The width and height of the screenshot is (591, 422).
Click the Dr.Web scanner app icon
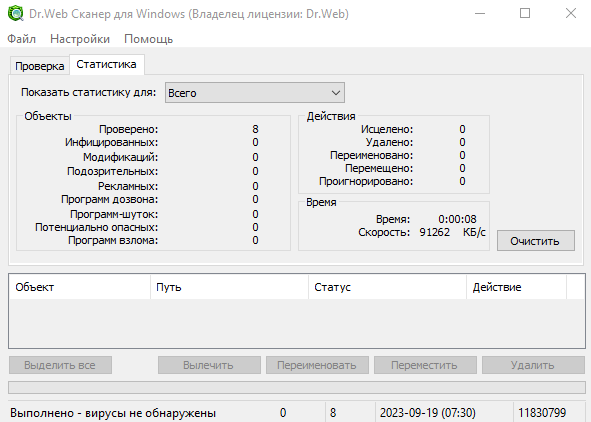click(x=15, y=14)
